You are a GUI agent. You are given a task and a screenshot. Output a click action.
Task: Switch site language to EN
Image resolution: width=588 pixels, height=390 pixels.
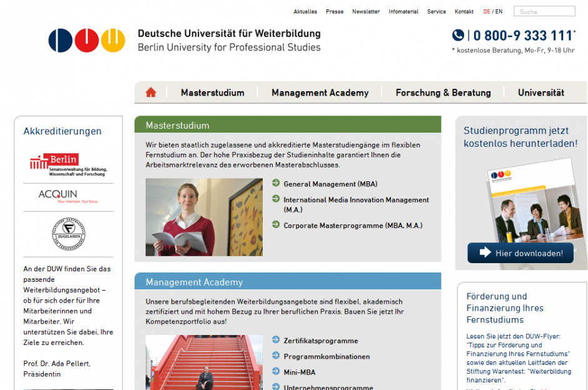pyautogui.click(x=499, y=11)
